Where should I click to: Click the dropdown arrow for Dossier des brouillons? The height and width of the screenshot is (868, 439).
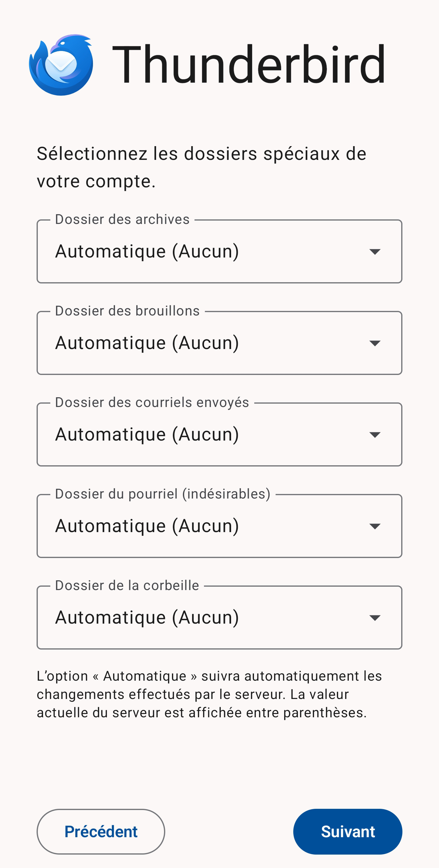point(375,343)
